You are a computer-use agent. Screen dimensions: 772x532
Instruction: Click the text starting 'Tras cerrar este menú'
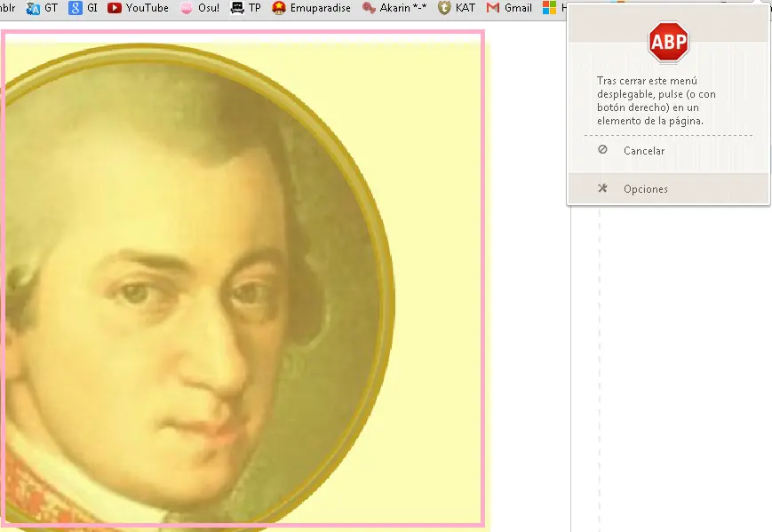coord(657,101)
